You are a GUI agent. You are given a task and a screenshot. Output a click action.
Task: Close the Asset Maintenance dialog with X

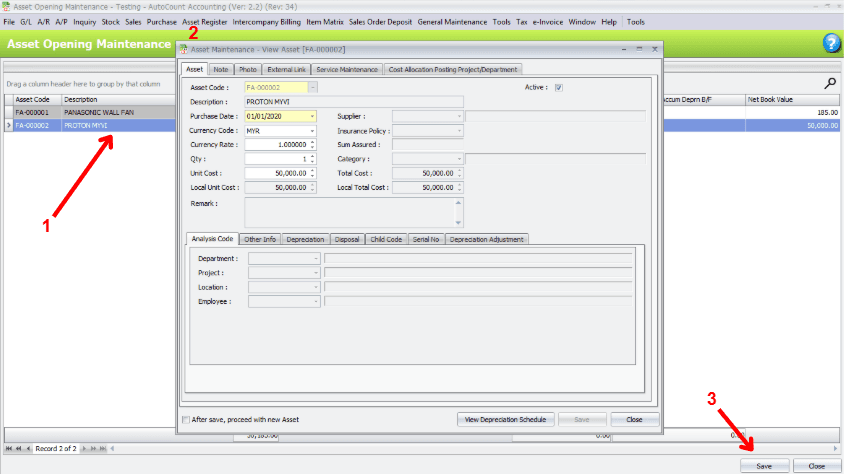coord(653,48)
